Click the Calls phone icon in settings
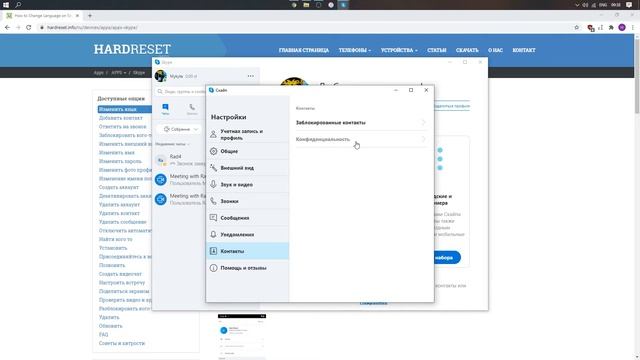 click(x=213, y=201)
